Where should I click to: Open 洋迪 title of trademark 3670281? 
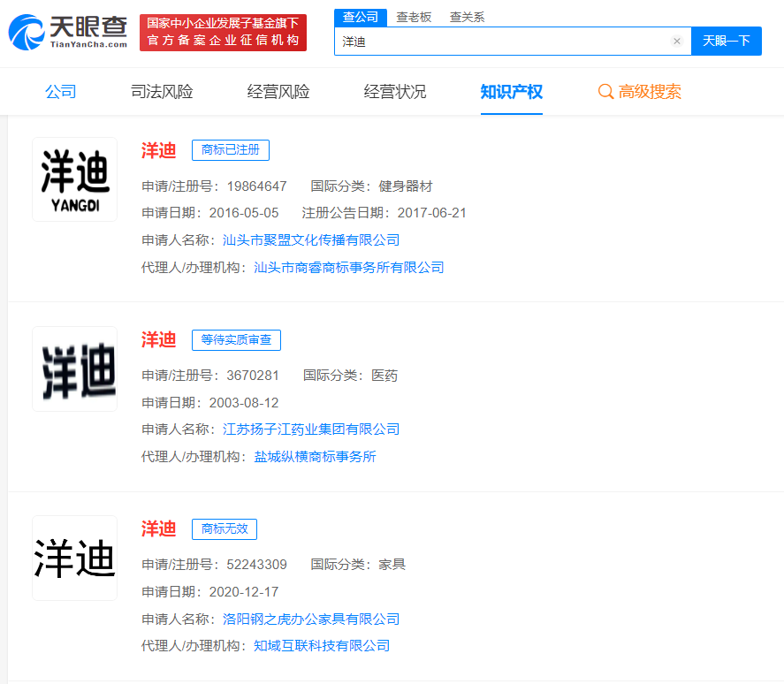[158, 340]
